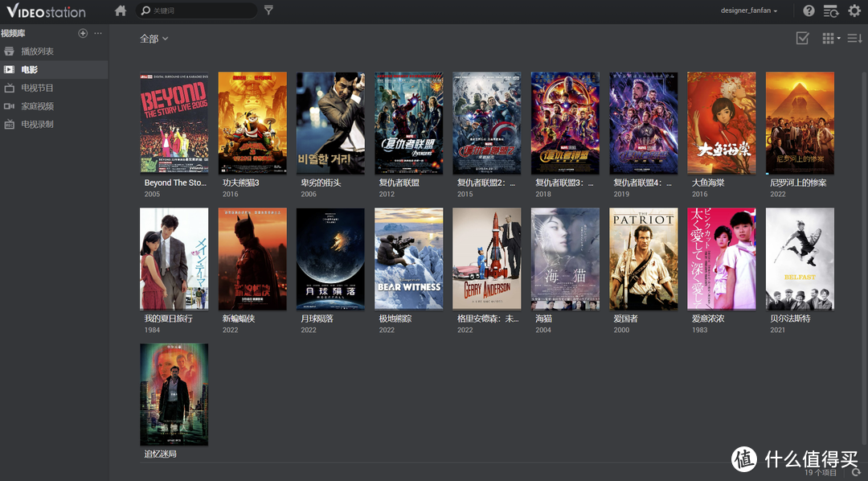Open the video library more options (…) menu
The width and height of the screenshot is (868, 481).
pyautogui.click(x=98, y=33)
